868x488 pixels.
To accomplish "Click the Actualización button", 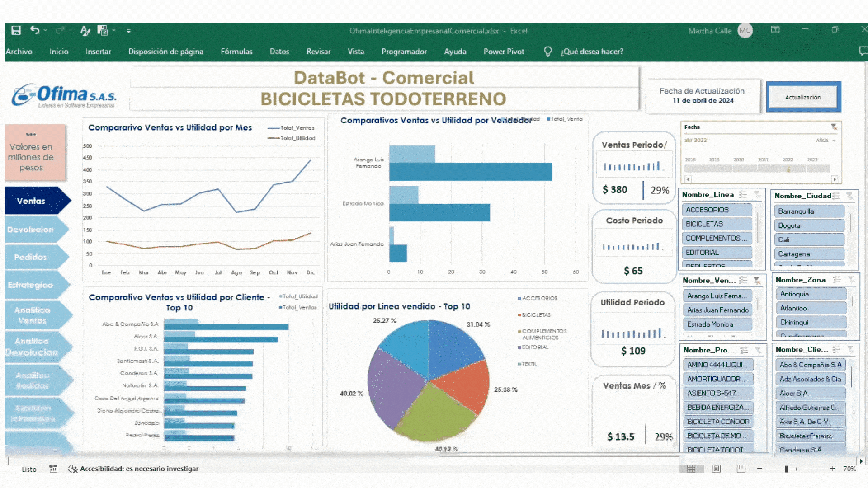I will pos(803,97).
